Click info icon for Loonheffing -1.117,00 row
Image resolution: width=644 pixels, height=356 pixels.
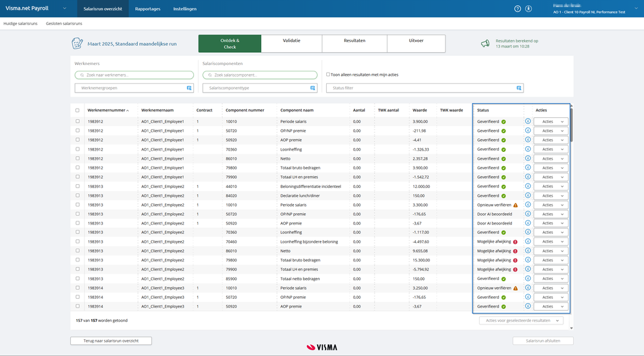(528, 232)
